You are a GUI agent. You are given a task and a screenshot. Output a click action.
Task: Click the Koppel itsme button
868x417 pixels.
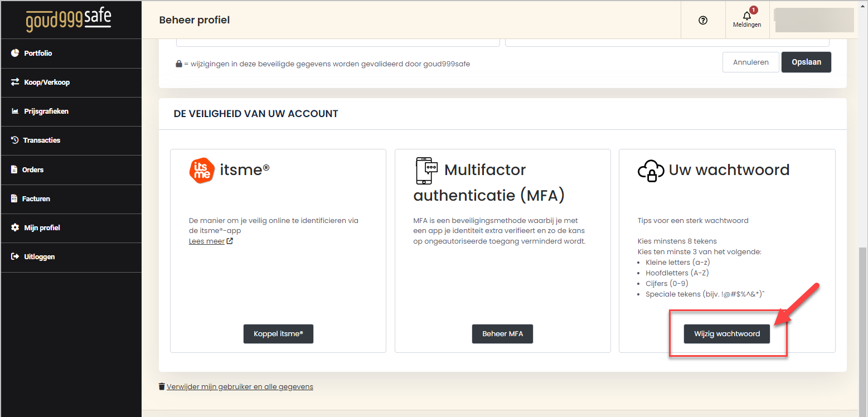pyautogui.click(x=278, y=334)
